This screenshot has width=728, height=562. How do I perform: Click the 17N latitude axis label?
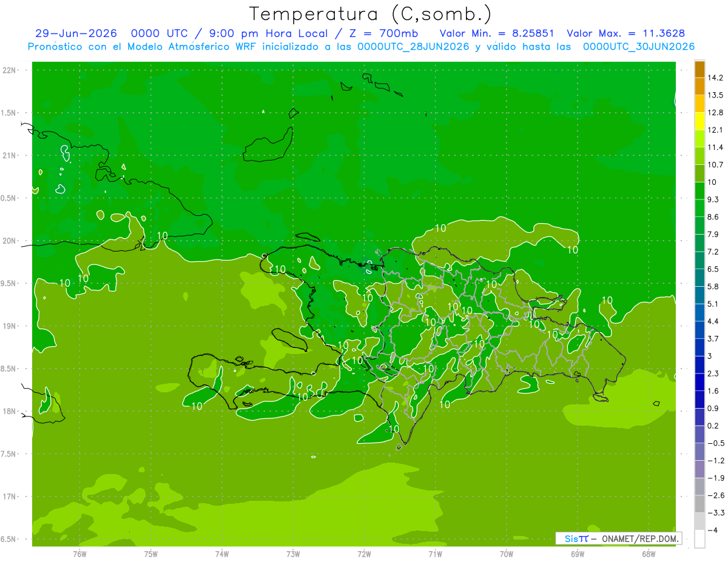pyautogui.click(x=10, y=497)
